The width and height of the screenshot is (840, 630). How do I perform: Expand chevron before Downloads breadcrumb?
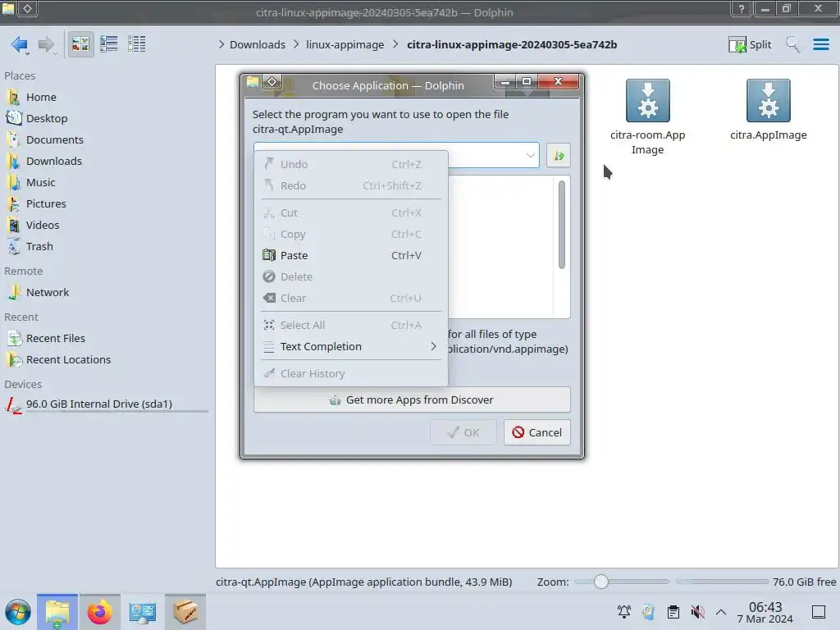click(x=221, y=44)
